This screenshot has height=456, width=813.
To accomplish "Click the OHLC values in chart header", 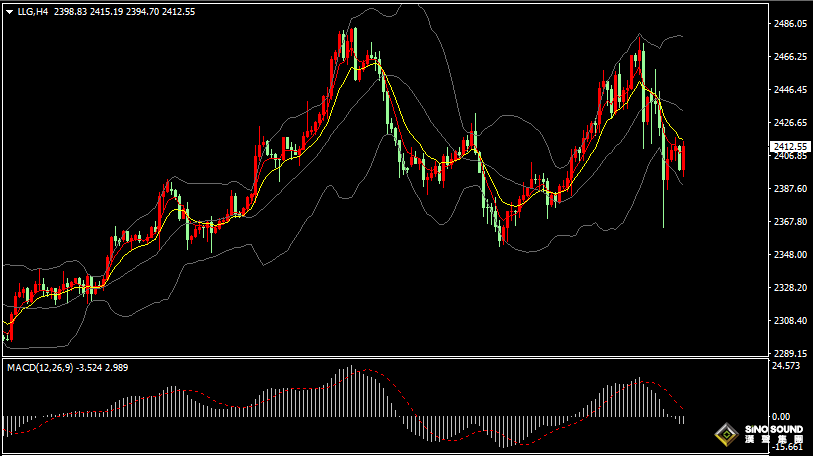I will [125, 12].
